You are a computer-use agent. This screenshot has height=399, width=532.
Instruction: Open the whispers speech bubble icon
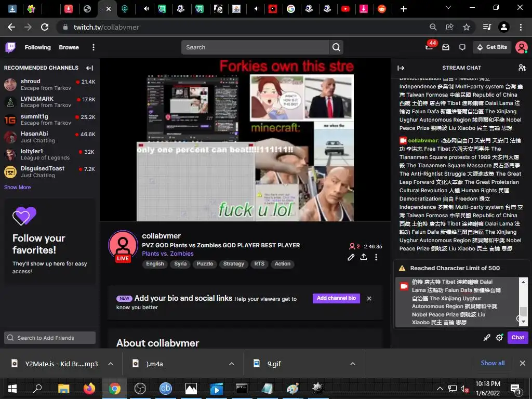pyautogui.click(x=462, y=47)
